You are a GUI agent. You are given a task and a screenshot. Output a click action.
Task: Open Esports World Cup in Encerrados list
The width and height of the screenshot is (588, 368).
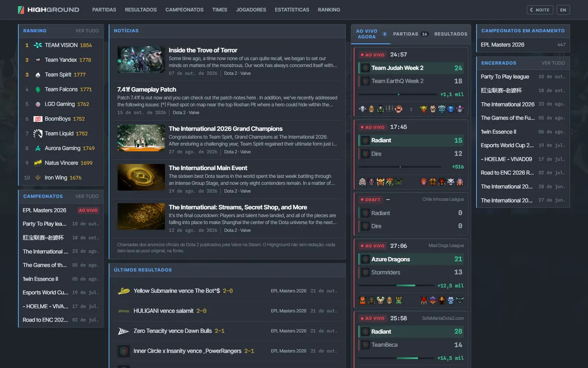pyautogui.click(x=523, y=145)
